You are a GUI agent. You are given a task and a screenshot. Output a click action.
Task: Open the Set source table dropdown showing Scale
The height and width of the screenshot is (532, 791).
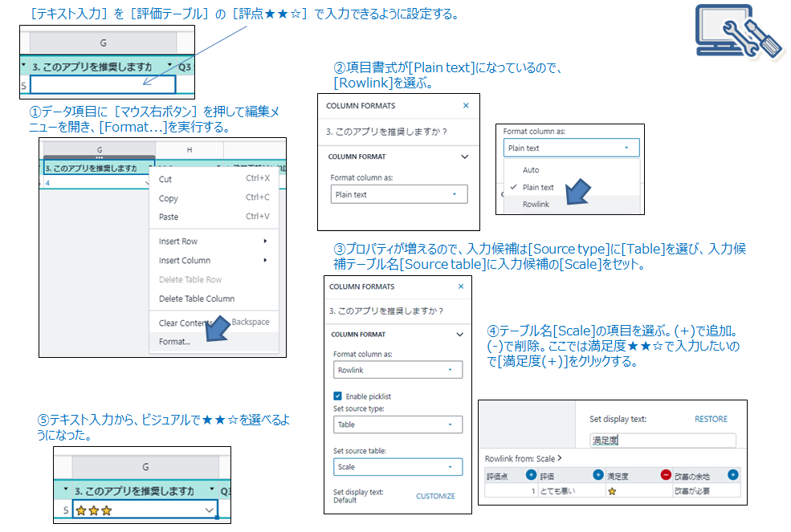click(398, 467)
